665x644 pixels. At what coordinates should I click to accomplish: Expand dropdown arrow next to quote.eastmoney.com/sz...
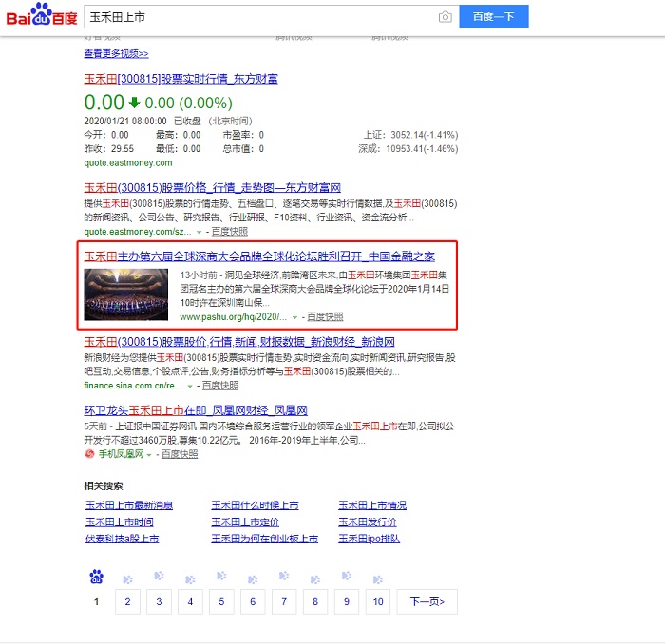199,232
